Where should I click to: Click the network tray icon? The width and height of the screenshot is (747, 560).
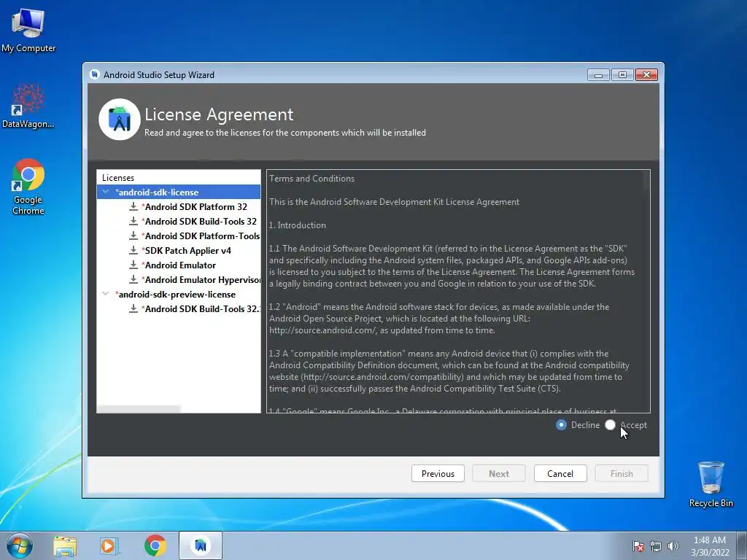click(656, 546)
